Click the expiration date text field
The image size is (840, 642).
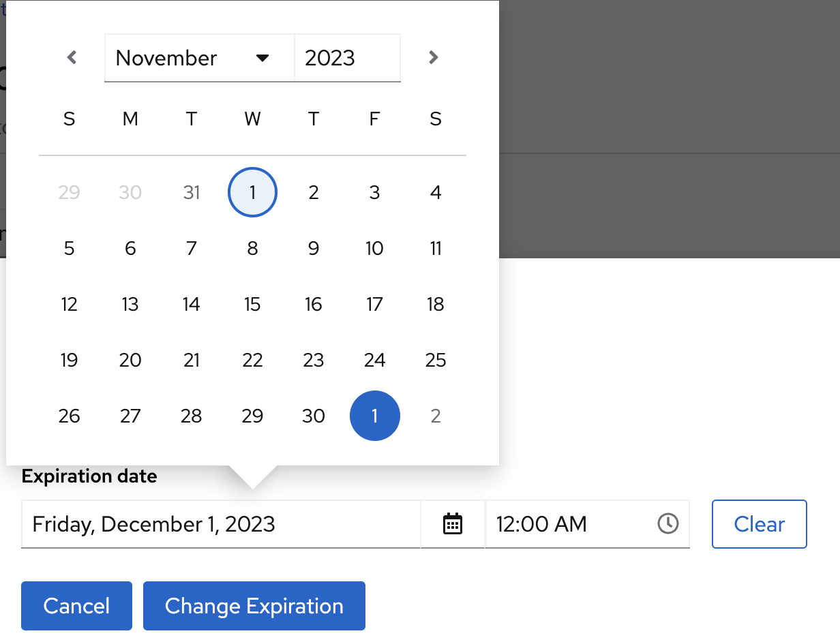coord(220,524)
